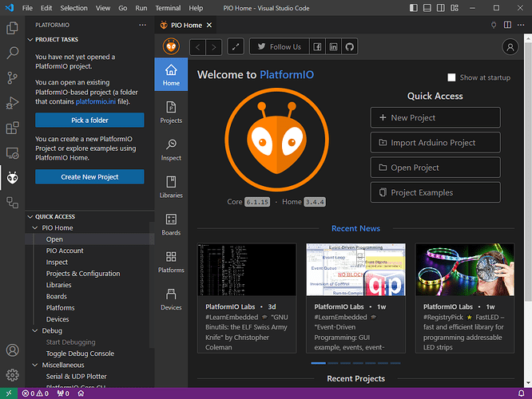Go back in PIO Home navigation

(198, 47)
